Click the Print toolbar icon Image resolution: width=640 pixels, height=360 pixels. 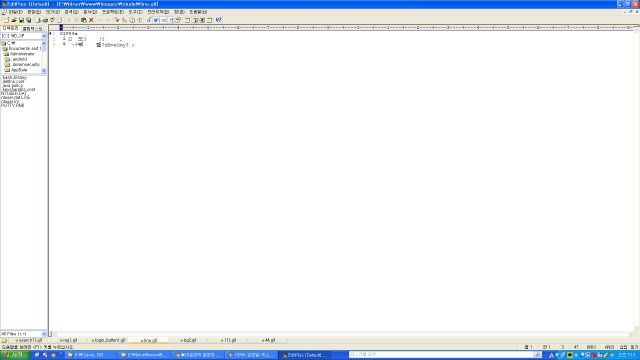[x=45, y=20]
